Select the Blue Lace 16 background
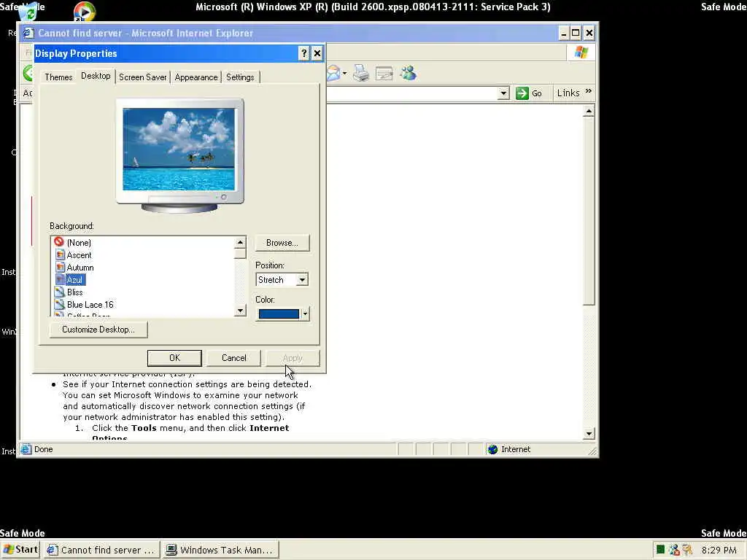 click(x=90, y=305)
